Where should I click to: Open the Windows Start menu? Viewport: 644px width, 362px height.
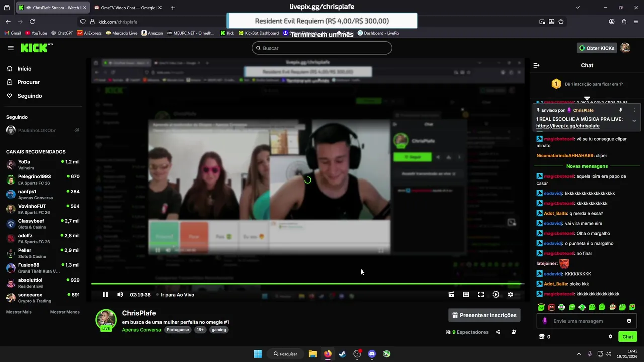tap(258, 354)
